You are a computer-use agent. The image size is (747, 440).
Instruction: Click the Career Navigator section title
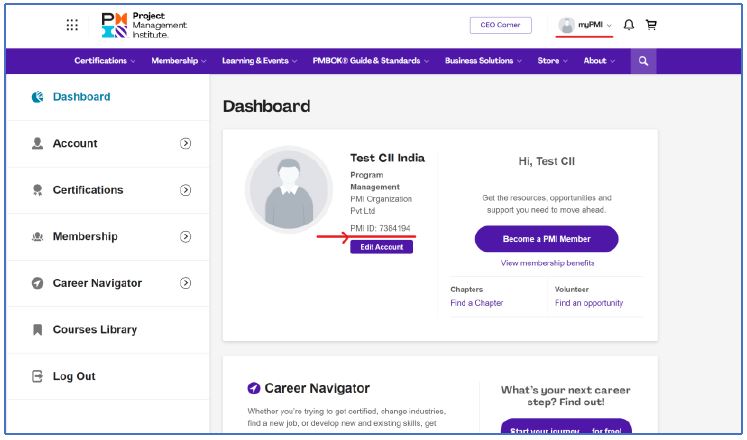coord(317,389)
